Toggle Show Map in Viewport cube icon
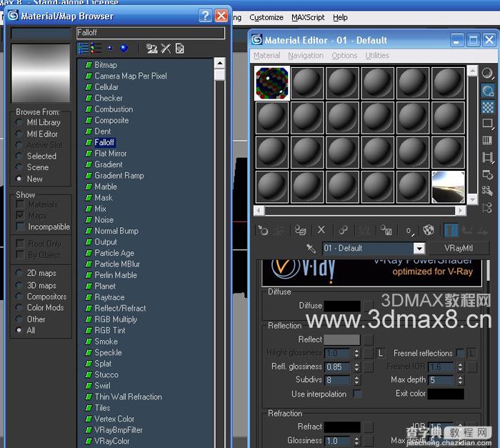 point(429,230)
